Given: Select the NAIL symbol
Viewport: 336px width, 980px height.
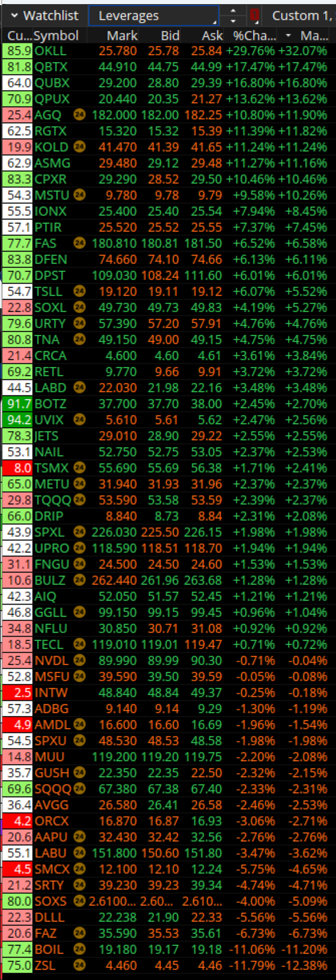Looking at the screenshot, I should coord(49,452).
